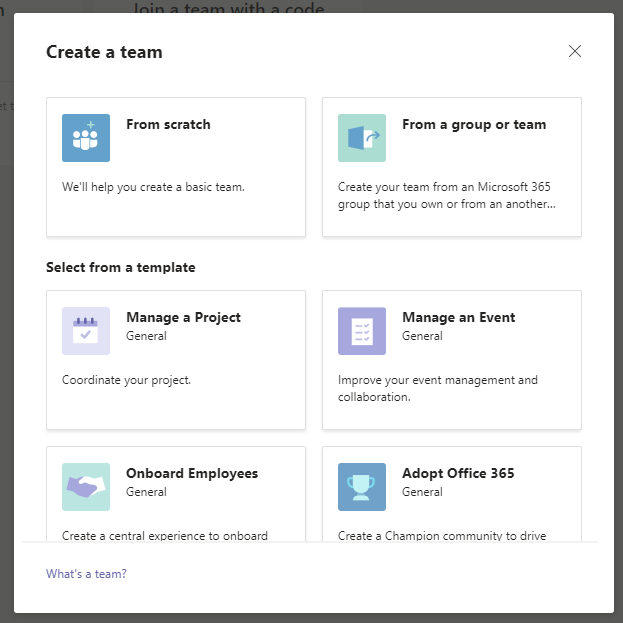623x623 pixels.
Task: Pick the "Manage a Project" template title
Action: (183, 318)
